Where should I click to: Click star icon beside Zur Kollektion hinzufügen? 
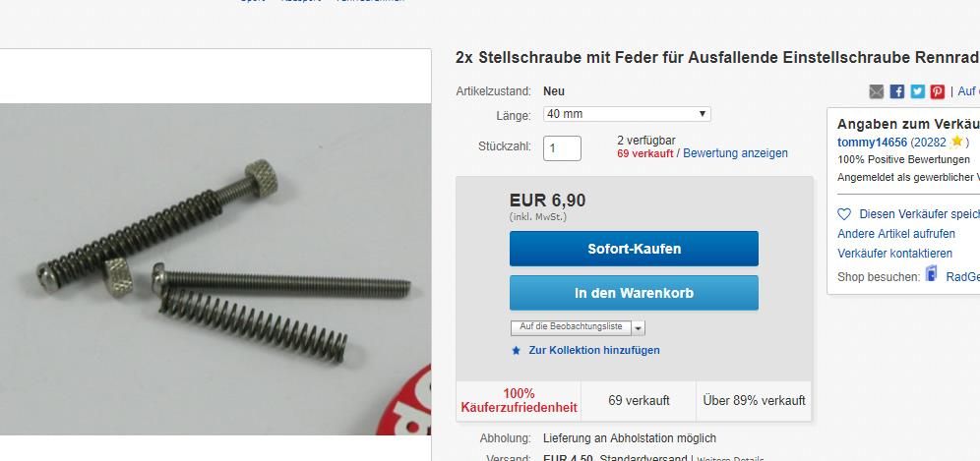tap(517, 351)
